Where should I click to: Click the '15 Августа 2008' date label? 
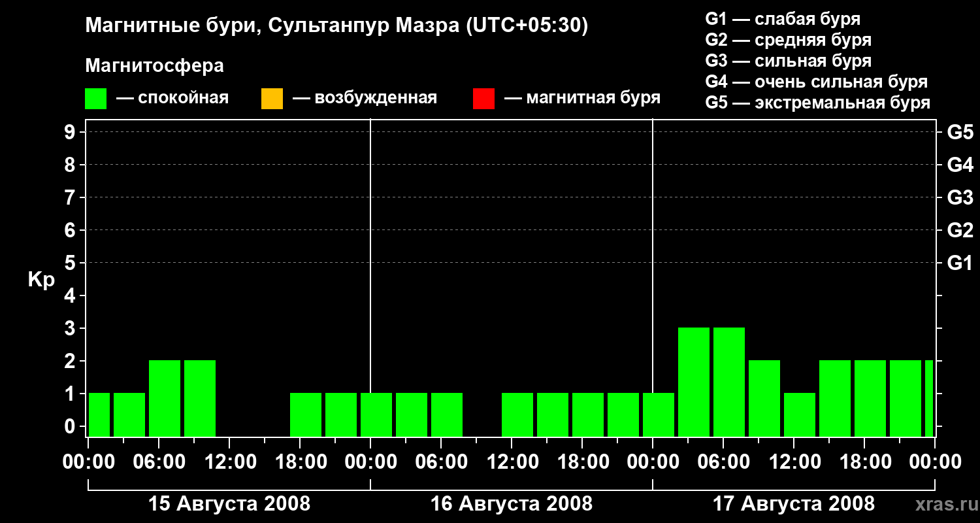229,504
